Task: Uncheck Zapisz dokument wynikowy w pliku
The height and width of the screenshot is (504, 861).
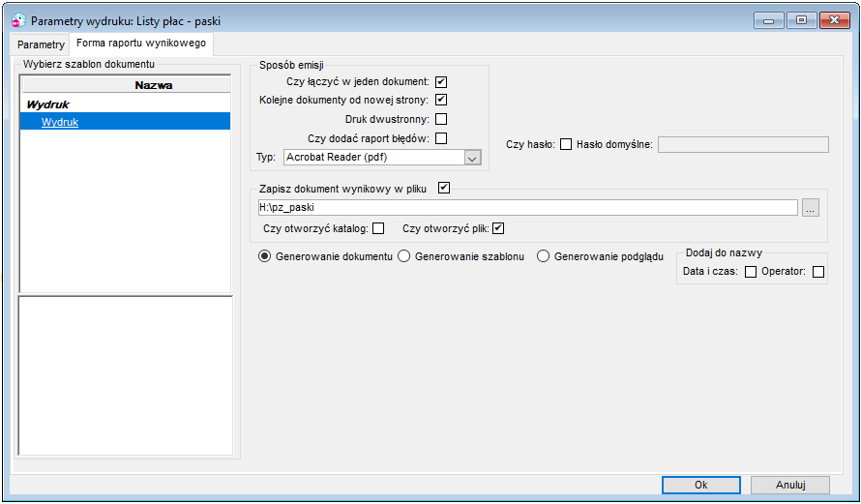Action: 444,188
